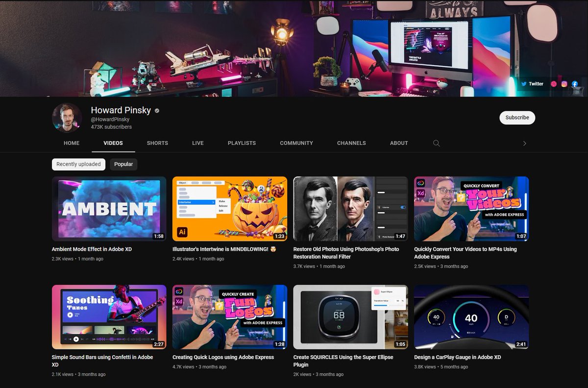Screen dimensions: 588x388
Task: View the ABOUT tab
Action: tap(399, 143)
